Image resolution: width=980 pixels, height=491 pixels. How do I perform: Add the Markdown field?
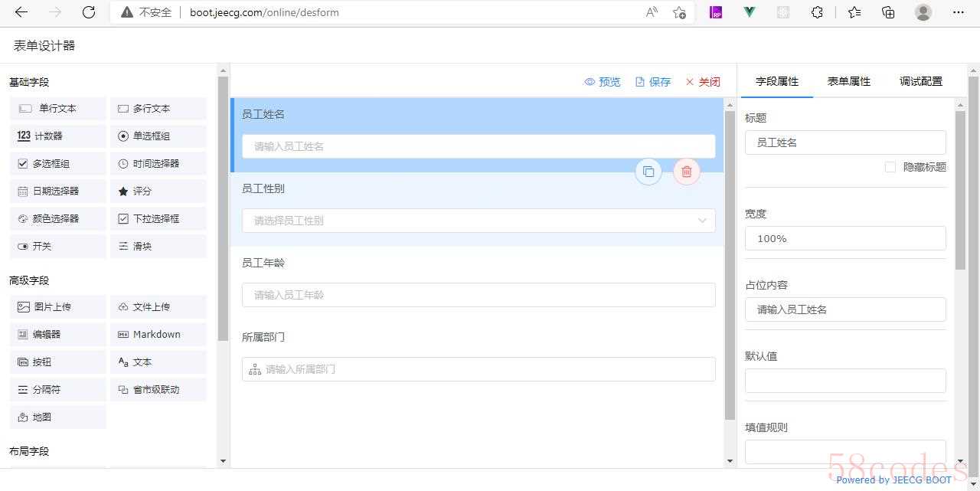158,335
